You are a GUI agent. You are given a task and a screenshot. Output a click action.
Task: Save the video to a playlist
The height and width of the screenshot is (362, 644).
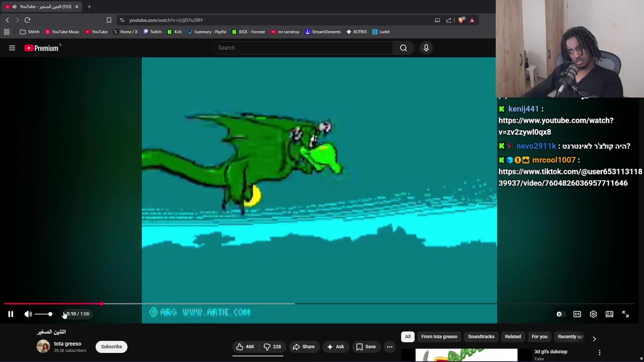[x=366, y=346]
